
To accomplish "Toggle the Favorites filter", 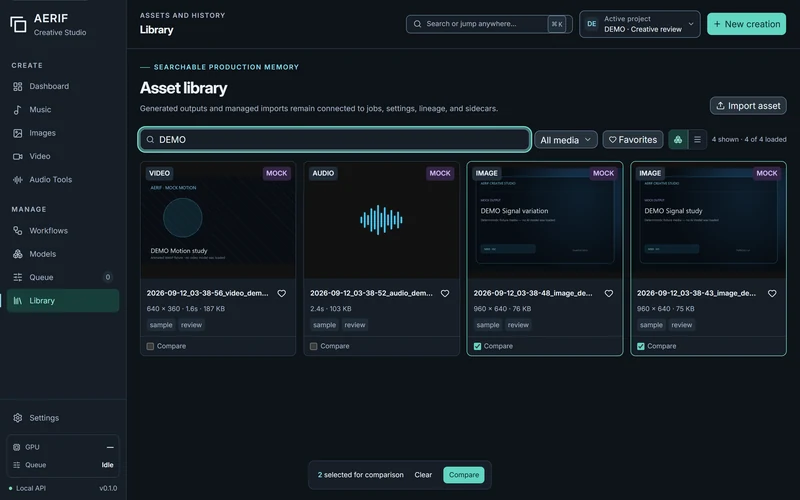I will 633,140.
